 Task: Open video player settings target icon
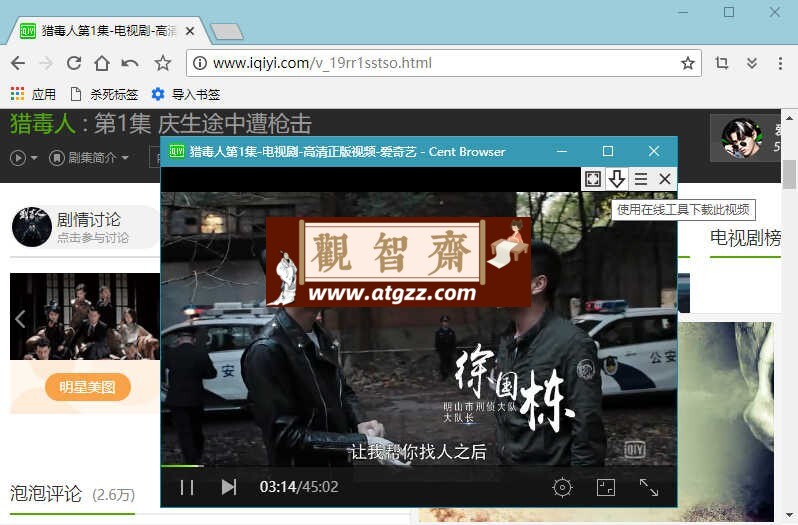click(562, 487)
